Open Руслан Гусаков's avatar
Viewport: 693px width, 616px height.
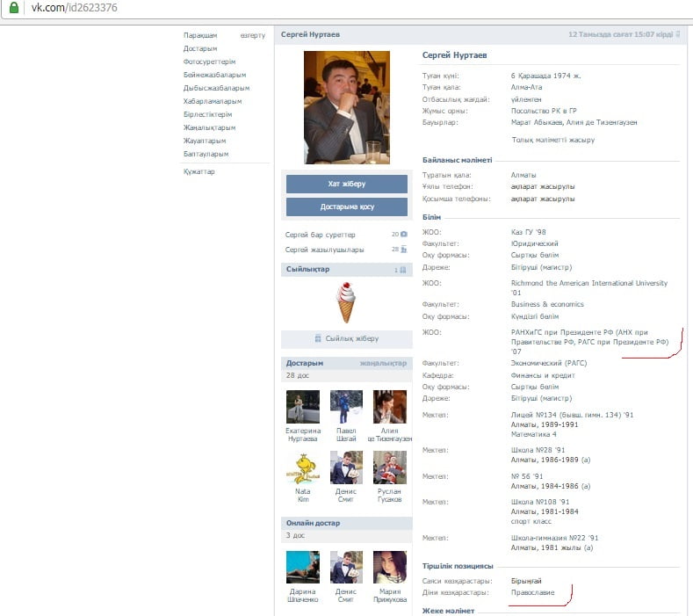pos(389,467)
